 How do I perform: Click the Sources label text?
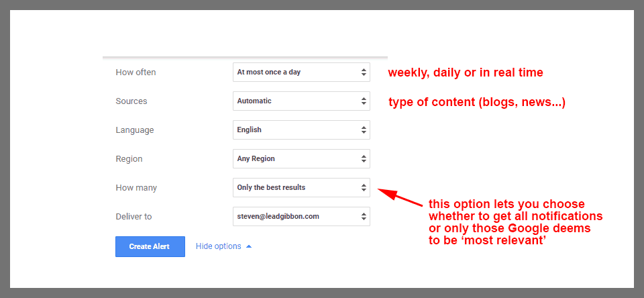[131, 101]
